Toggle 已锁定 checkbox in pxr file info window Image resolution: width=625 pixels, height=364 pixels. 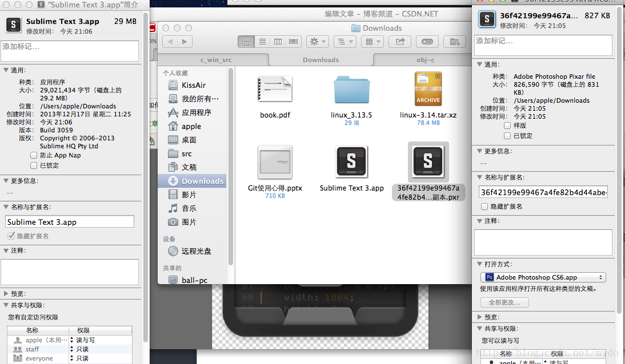tap(507, 136)
